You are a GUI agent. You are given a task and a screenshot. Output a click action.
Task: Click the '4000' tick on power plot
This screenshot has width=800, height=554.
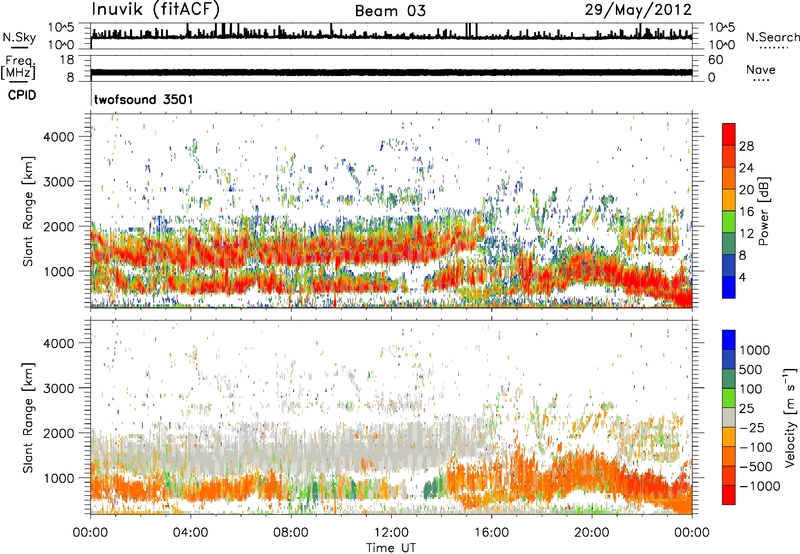click(59, 137)
